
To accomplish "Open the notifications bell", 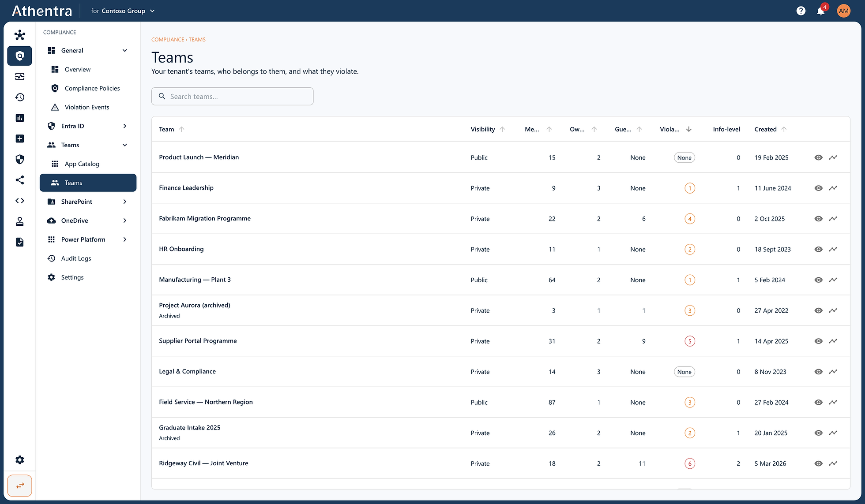I will tap(821, 11).
